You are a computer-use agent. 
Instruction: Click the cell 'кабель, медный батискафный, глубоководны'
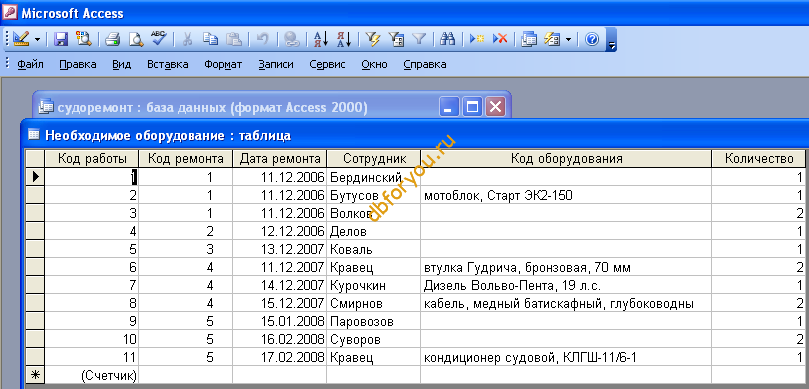[566, 303]
